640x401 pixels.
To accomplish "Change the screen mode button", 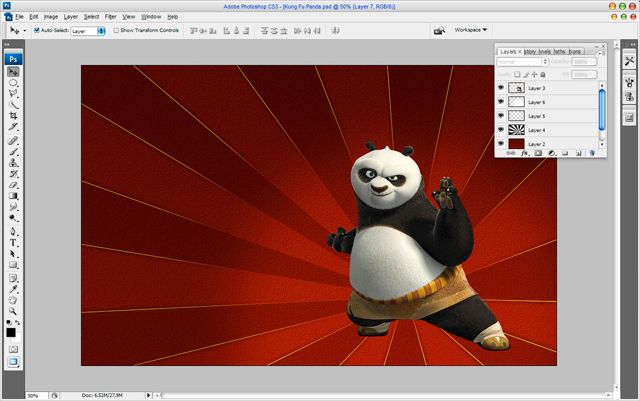I will pyautogui.click(x=13, y=362).
